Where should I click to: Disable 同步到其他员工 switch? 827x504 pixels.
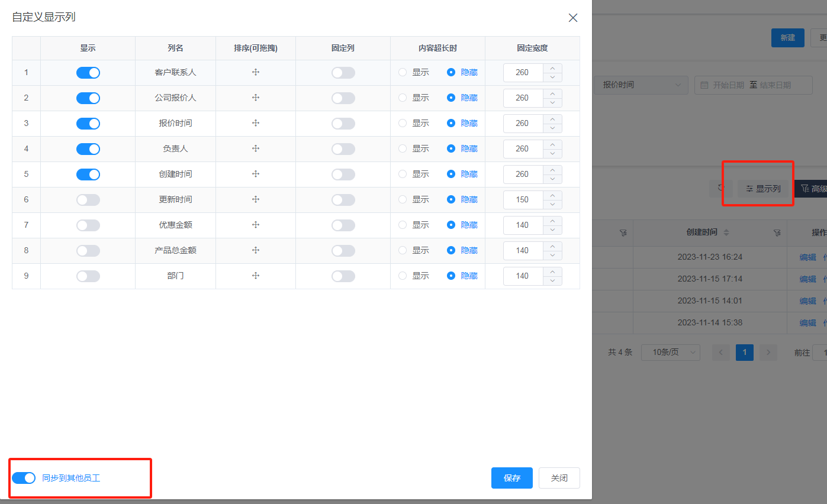click(24, 478)
